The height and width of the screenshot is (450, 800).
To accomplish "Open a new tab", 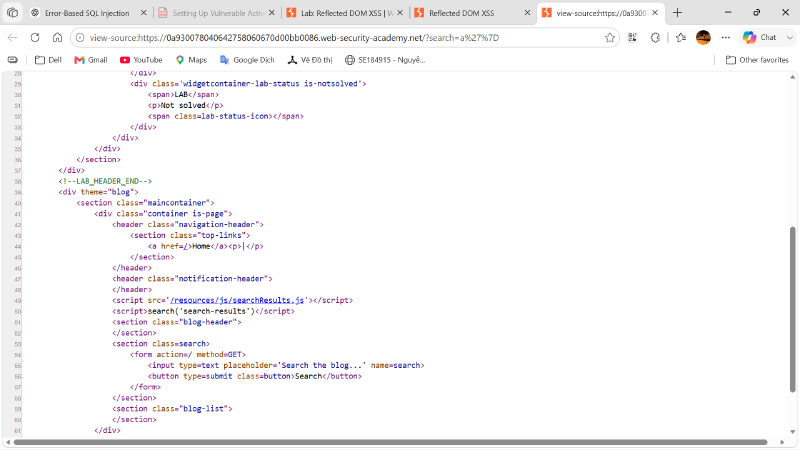I will point(678,13).
